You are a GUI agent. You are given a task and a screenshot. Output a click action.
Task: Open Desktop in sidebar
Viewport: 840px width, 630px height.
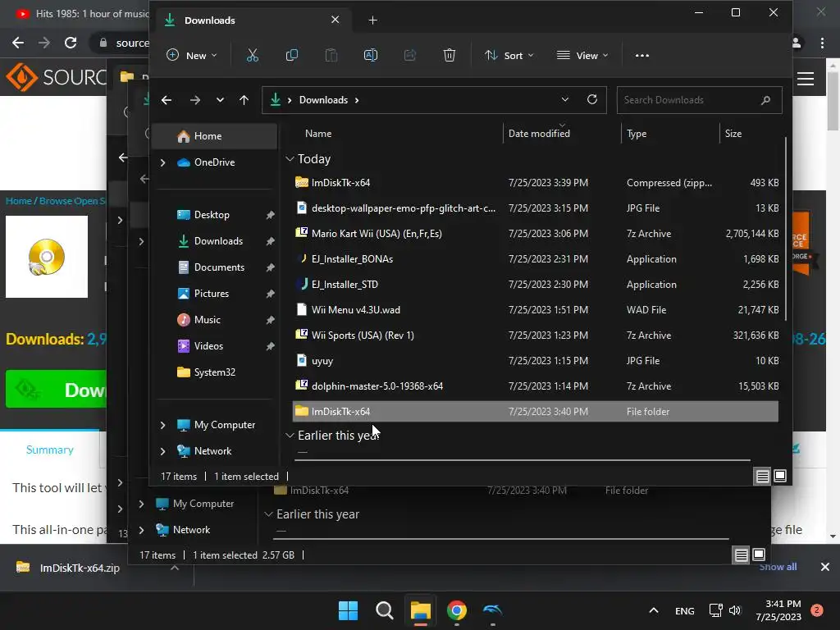point(212,215)
